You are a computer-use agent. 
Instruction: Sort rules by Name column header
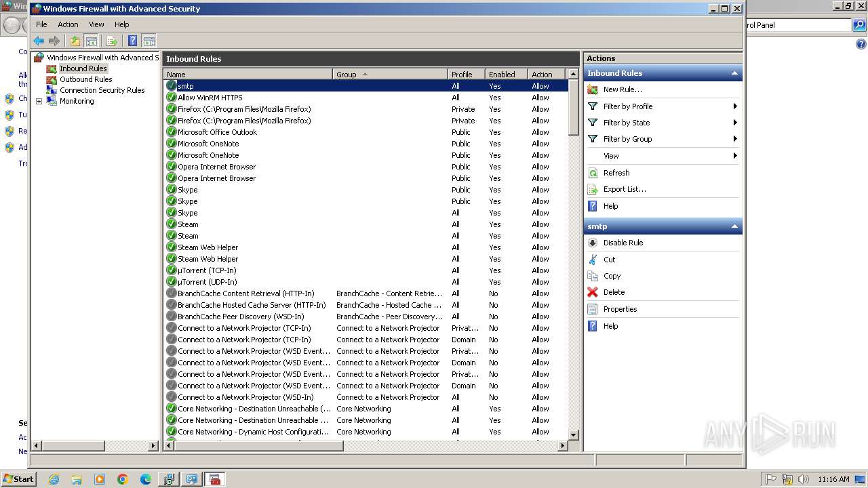click(x=248, y=75)
